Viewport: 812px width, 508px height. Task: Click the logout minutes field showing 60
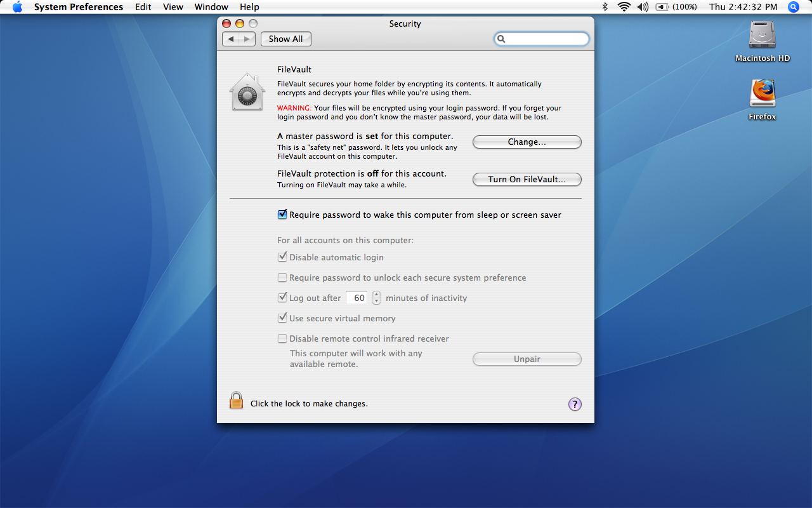click(357, 298)
